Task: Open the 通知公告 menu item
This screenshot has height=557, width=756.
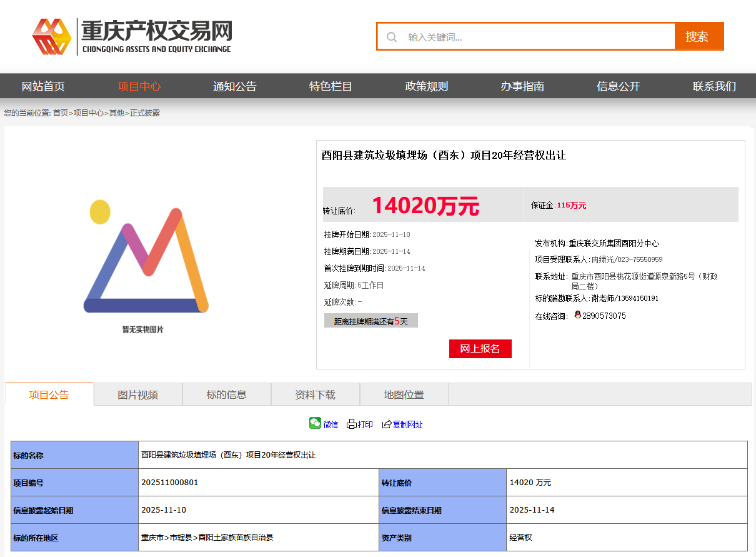Action: pyautogui.click(x=235, y=86)
